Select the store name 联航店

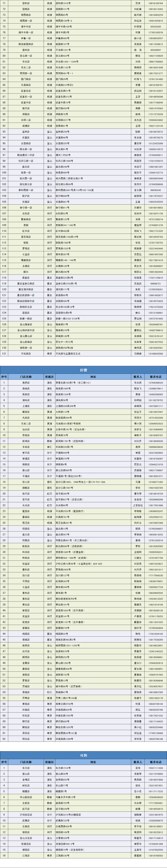pos(26,243)
